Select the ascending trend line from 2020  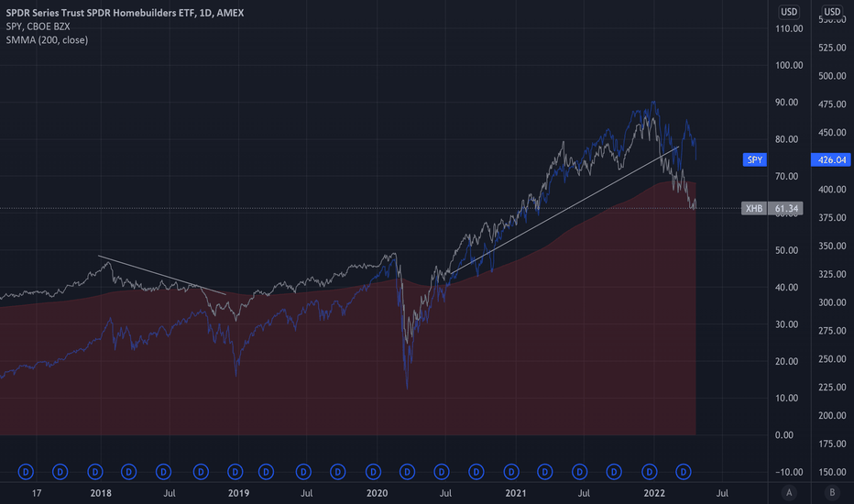pyautogui.click(x=564, y=211)
